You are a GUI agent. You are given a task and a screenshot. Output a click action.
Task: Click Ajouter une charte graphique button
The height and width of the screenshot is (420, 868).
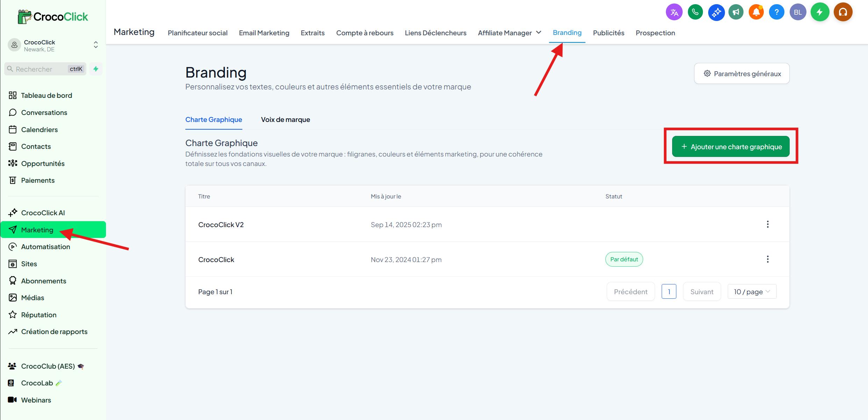point(731,146)
